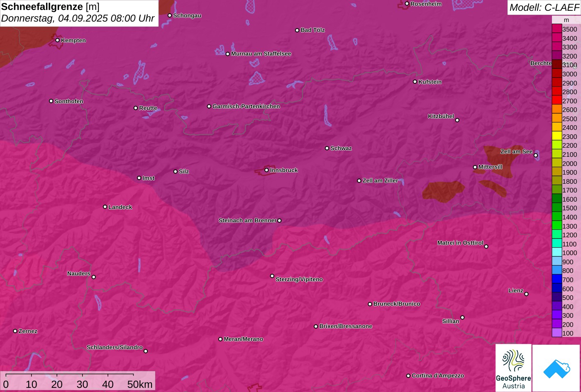Click the Cortina d'Ampezzo marker dot

click(x=408, y=376)
